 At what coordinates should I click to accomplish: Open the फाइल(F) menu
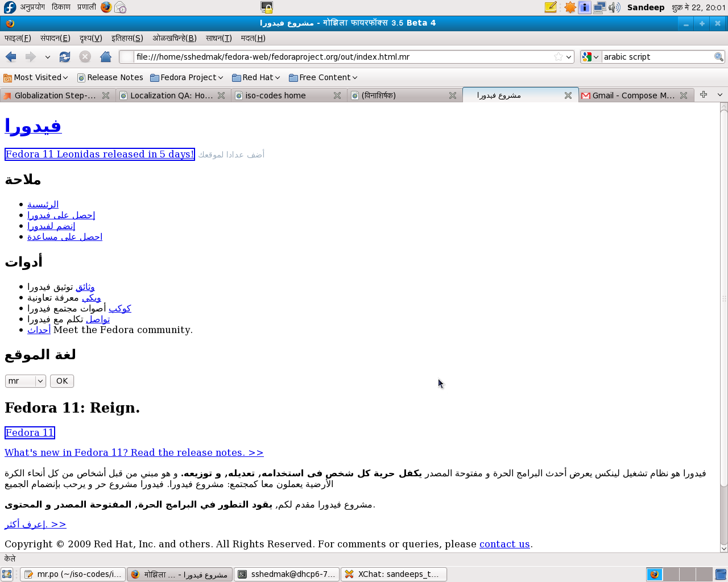[18, 38]
